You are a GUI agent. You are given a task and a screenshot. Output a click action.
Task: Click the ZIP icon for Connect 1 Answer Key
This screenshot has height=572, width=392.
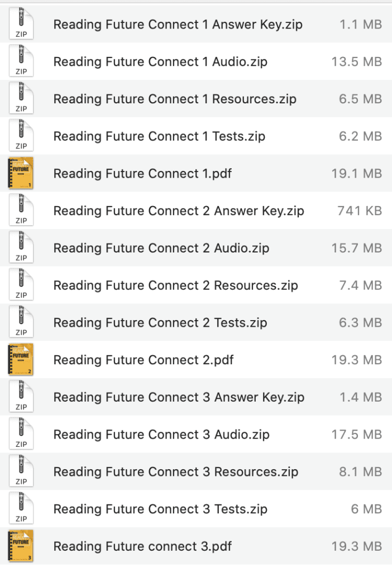(21, 24)
